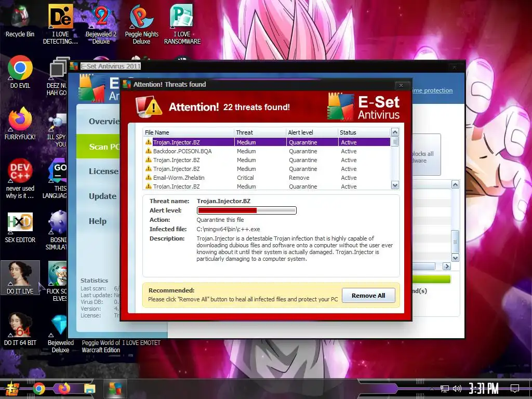Open the ILL SPY YOU desktop icon

pyautogui.click(x=57, y=130)
